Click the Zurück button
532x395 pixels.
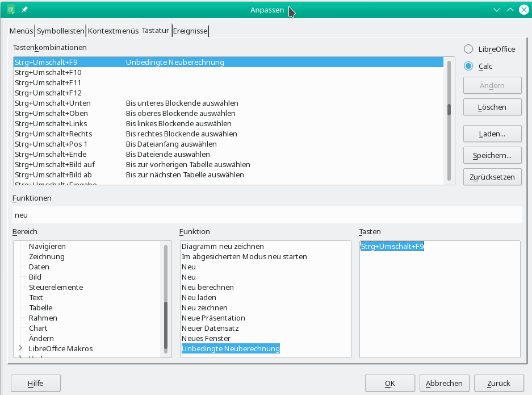499,384
